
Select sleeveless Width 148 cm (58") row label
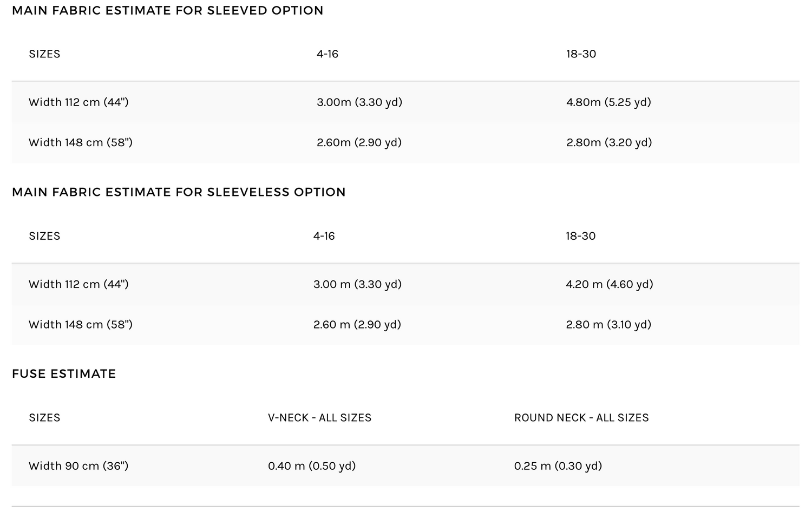pyautogui.click(x=81, y=324)
